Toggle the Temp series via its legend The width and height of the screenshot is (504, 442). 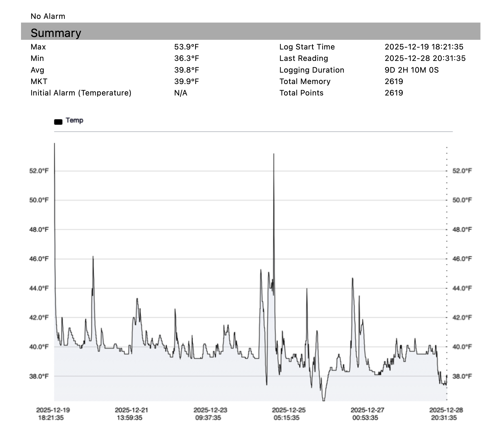[x=74, y=120]
